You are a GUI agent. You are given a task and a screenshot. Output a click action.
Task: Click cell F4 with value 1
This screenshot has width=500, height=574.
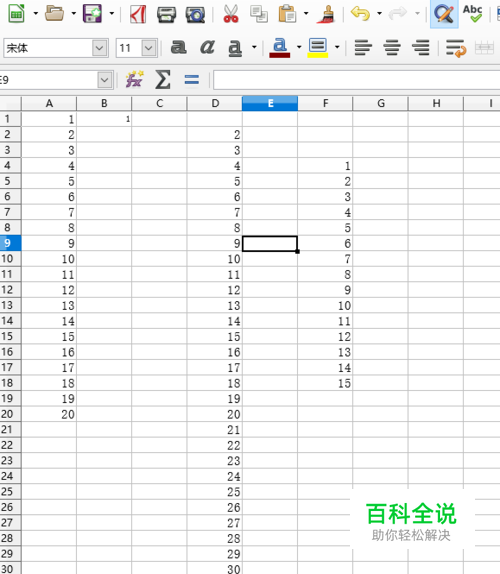pos(325,166)
